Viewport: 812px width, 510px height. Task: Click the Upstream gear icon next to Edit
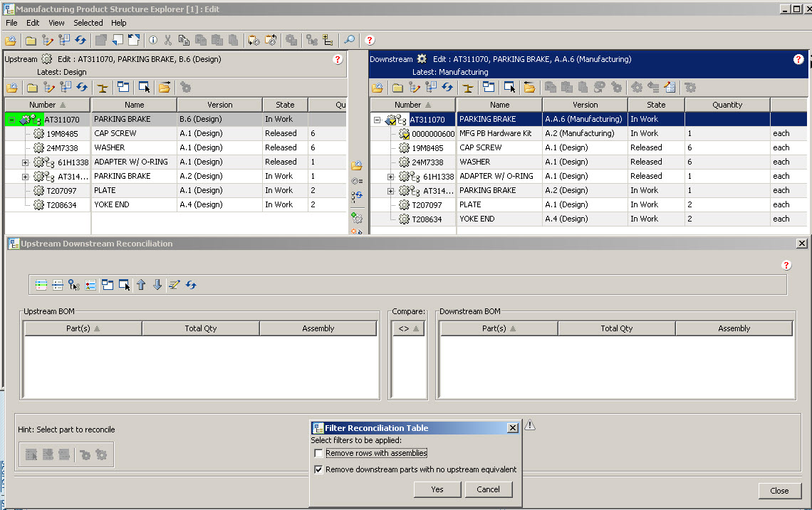[x=46, y=59]
